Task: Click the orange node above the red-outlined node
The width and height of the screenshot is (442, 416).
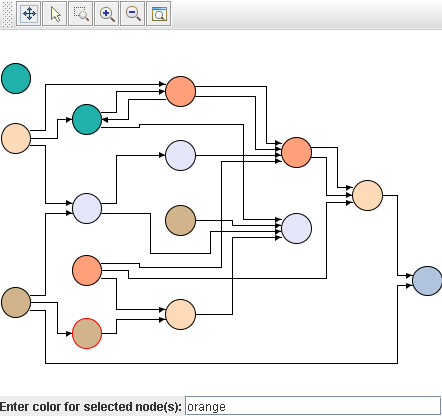Action: (x=87, y=270)
